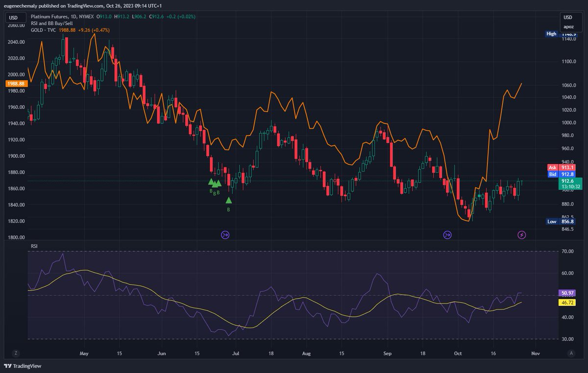Select the GOLD · TVC comparison legend
This screenshot has width=588, height=373.
click(x=43, y=30)
